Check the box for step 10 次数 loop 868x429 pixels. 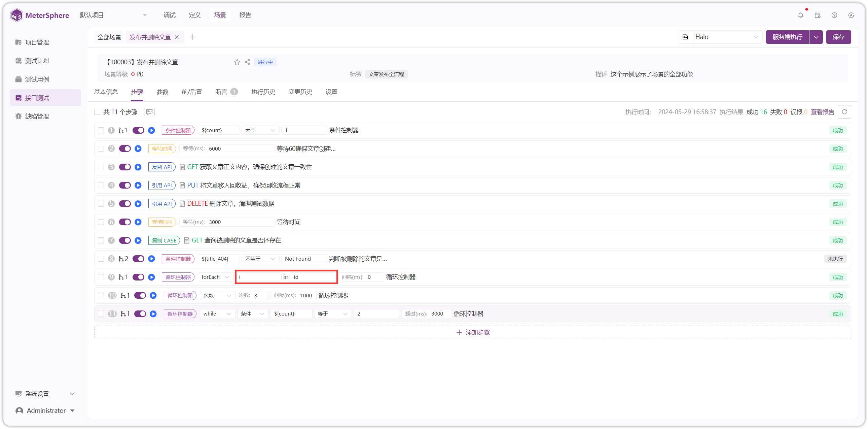[101, 296]
